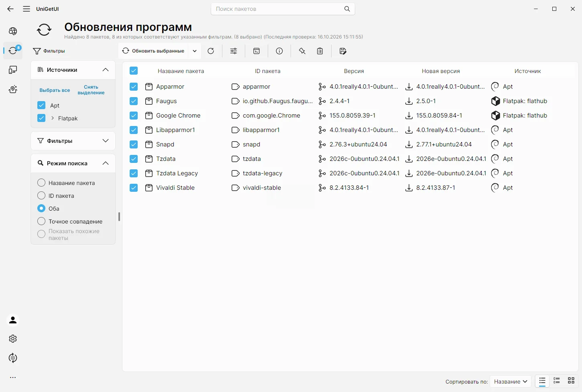Select the 'ID пакета' search mode radio
This screenshot has height=392, width=582.
tap(41, 196)
